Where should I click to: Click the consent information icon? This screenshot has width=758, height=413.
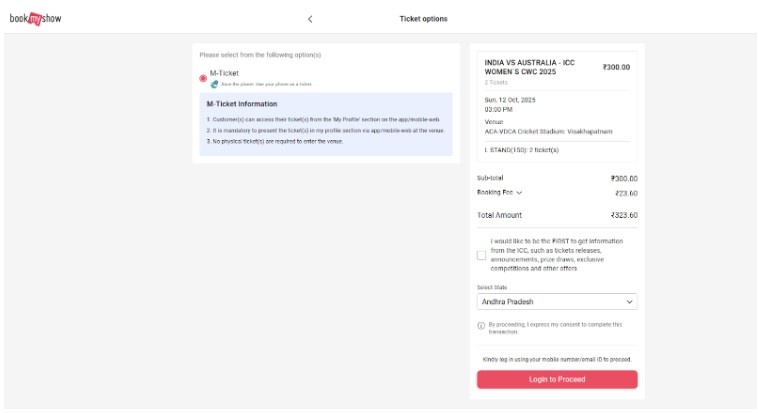coord(481,326)
